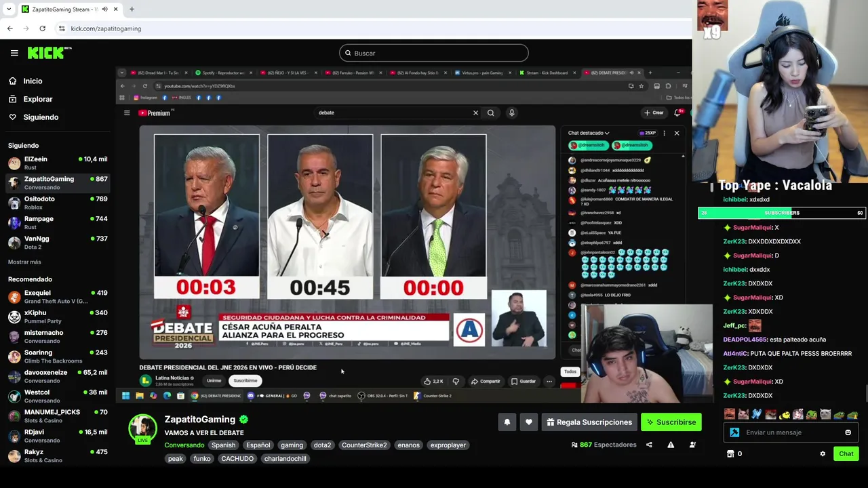868x488 pixels.
Task: Toggle the notification bell for ZapatitoGaming
Action: click(507, 422)
